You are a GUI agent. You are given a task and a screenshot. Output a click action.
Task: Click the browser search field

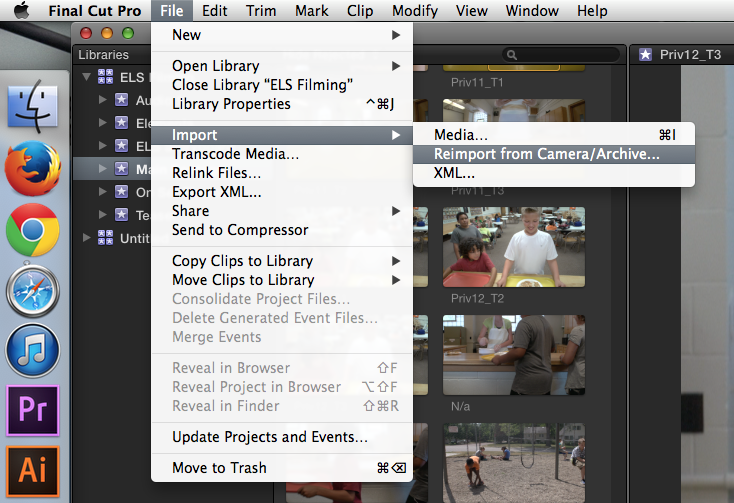pyautogui.click(x=562, y=55)
